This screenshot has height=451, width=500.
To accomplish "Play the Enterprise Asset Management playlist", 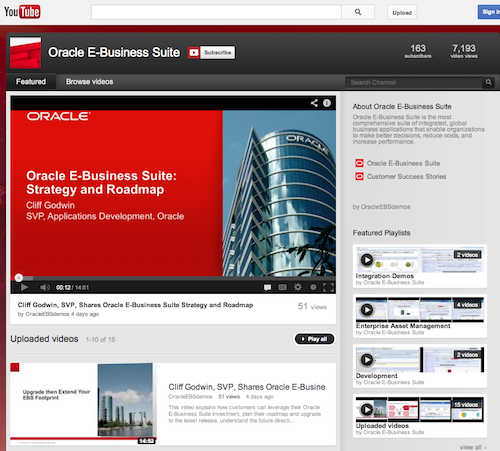I will click(x=367, y=310).
